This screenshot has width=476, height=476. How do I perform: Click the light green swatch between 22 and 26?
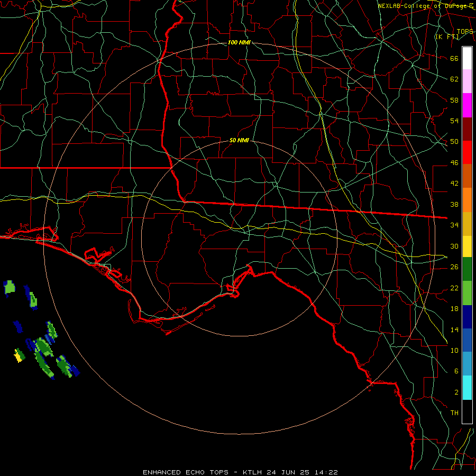(467, 293)
